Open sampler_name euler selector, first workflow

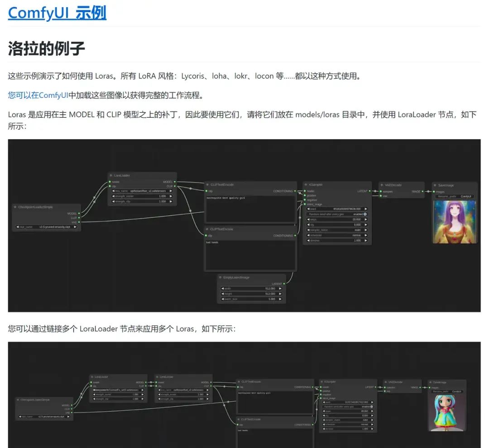click(337, 230)
